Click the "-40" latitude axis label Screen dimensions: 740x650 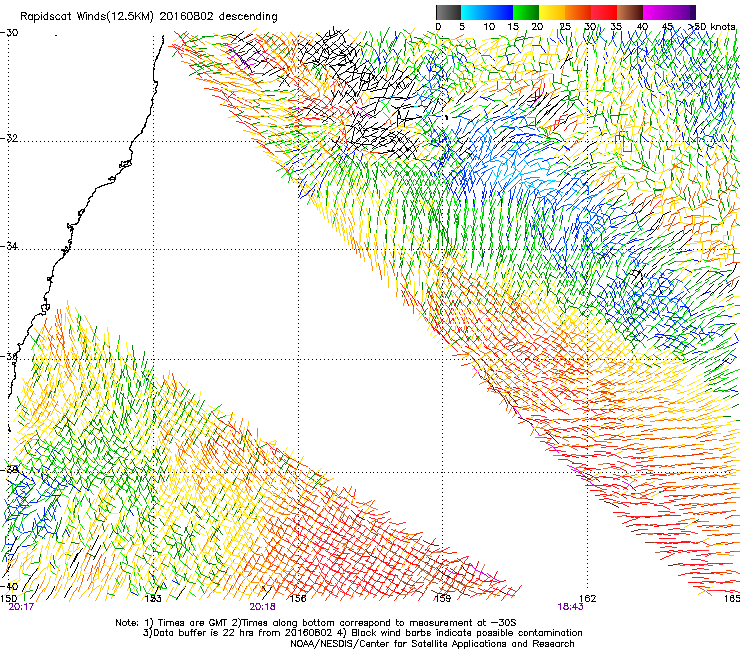coord(9,587)
